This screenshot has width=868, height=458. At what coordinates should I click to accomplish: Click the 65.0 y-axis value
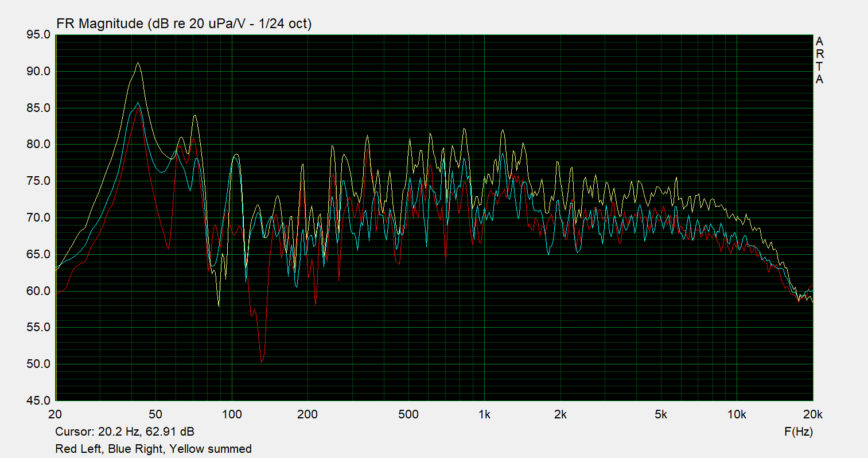tap(38, 254)
